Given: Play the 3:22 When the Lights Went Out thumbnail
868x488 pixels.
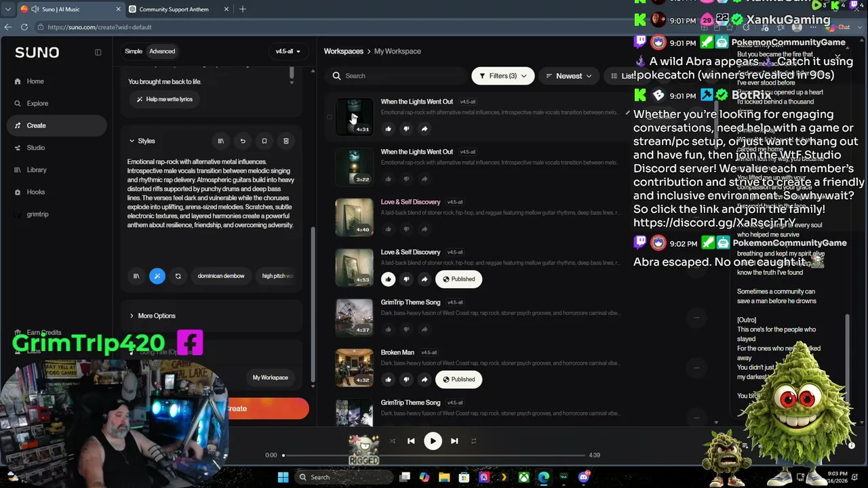Looking at the screenshot, I should [354, 167].
